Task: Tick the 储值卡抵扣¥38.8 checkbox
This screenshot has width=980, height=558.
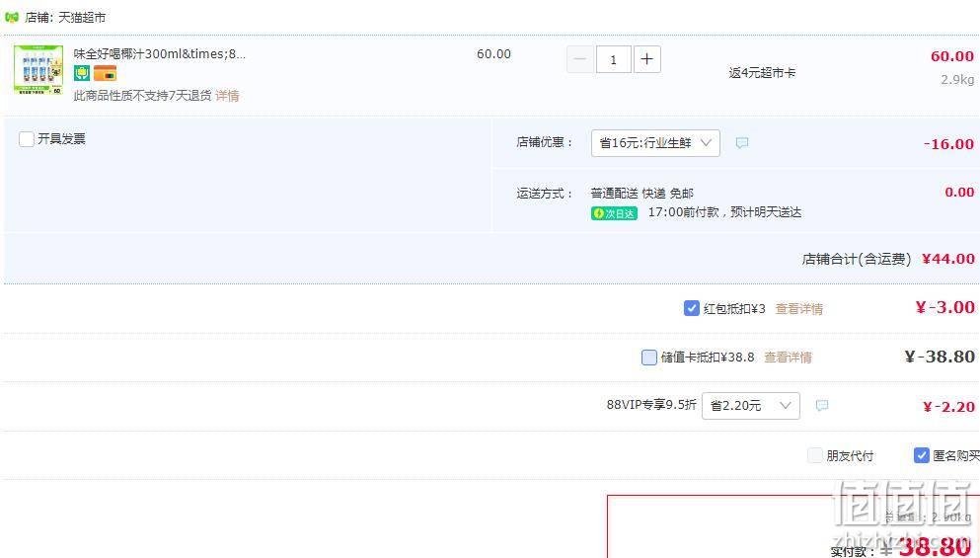Action: [648, 358]
